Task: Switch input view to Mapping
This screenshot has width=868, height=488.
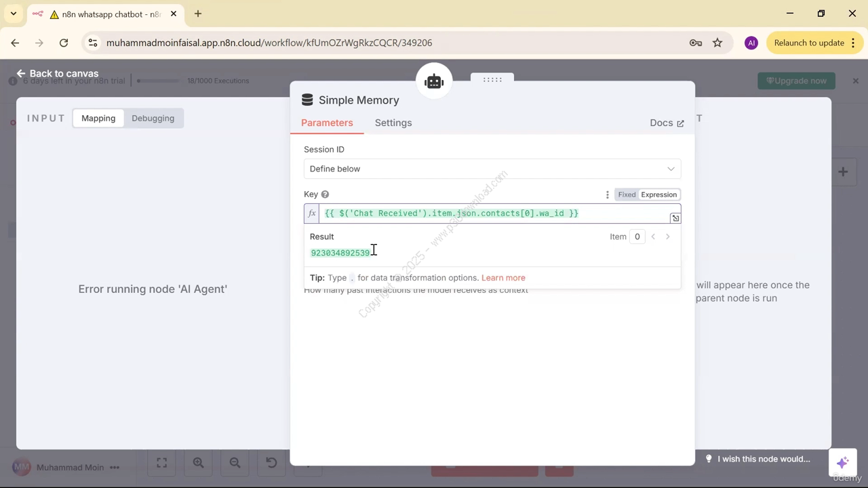Action: coord(98,118)
